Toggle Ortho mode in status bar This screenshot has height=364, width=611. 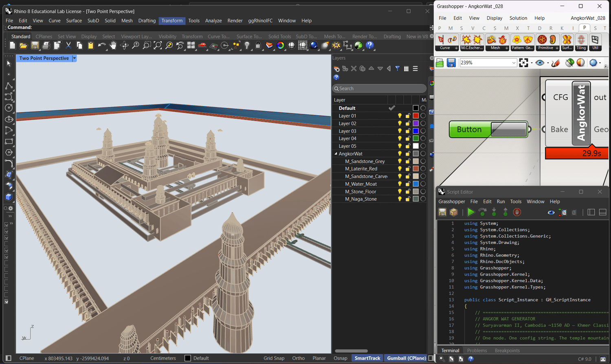[298, 358]
